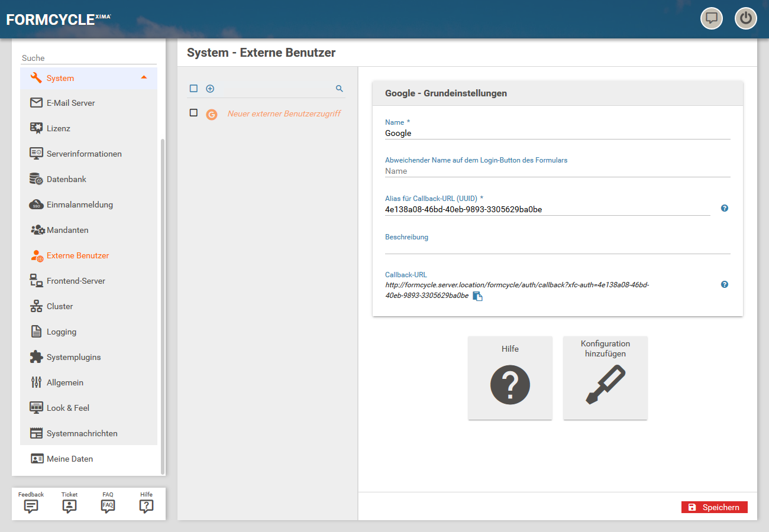Image resolution: width=769 pixels, height=532 pixels.
Task: Open help icon next to Alias UUID field
Action: point(725,208)
